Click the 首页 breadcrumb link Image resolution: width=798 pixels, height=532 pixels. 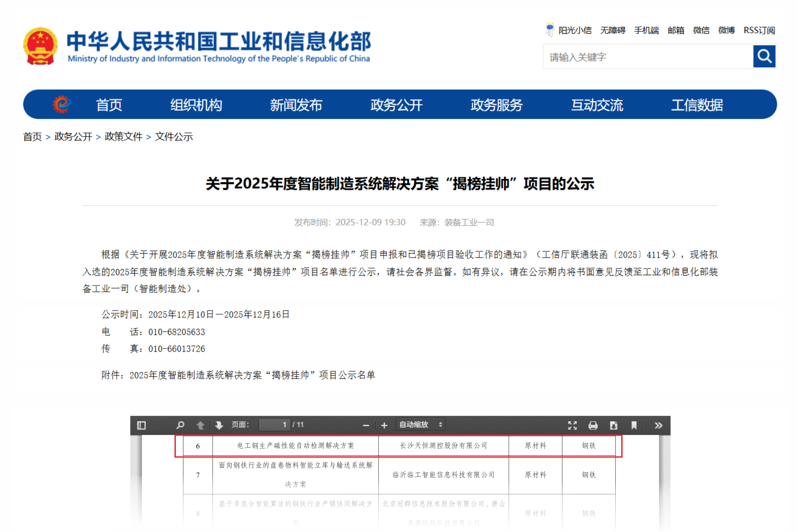click(x=32, y=137)
